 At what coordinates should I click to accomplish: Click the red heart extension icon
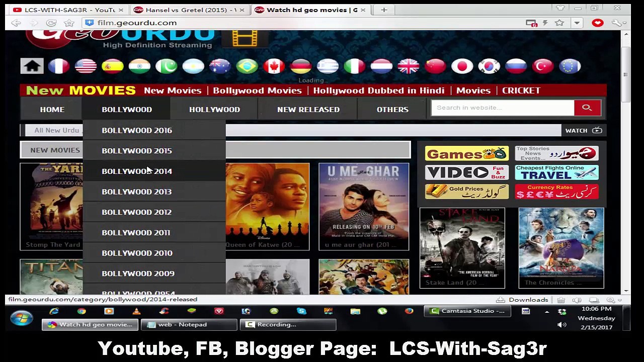pyautogui.click(x=597, y=23)
